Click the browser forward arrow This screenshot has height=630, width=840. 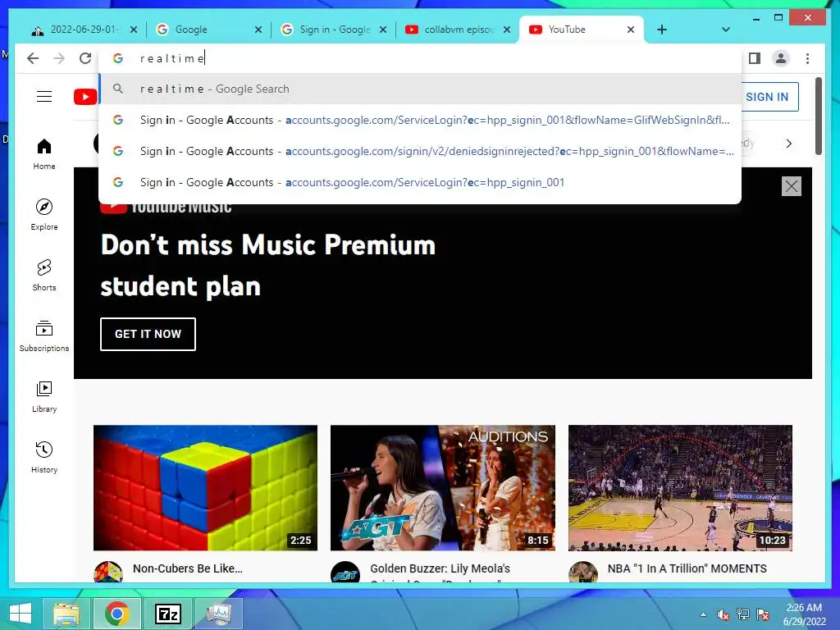coord(59,58)
